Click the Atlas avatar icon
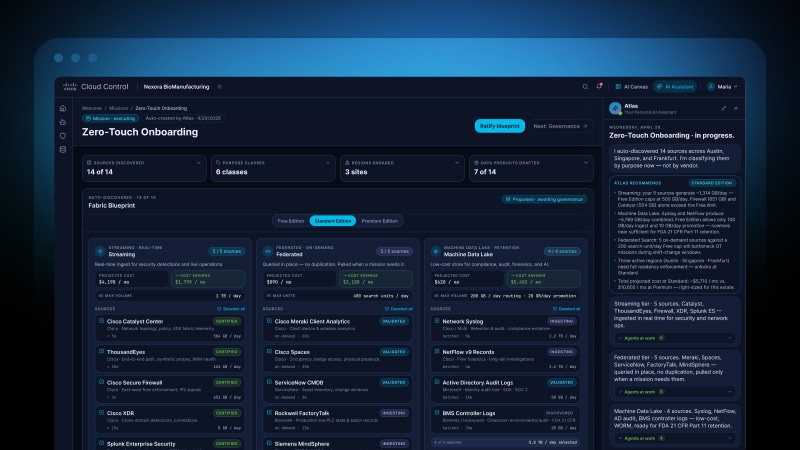Screen dimensions: 800x450 pos(615,108)
